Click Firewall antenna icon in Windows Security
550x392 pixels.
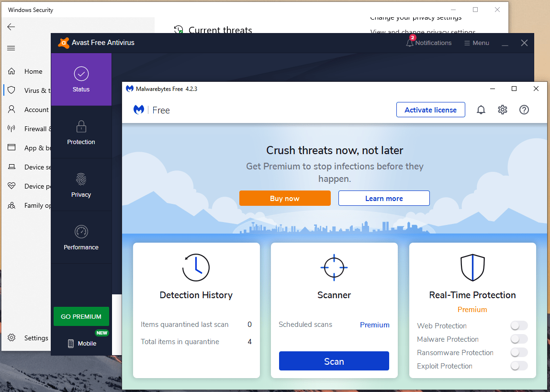pyautogui.click(x=11, y=128)
